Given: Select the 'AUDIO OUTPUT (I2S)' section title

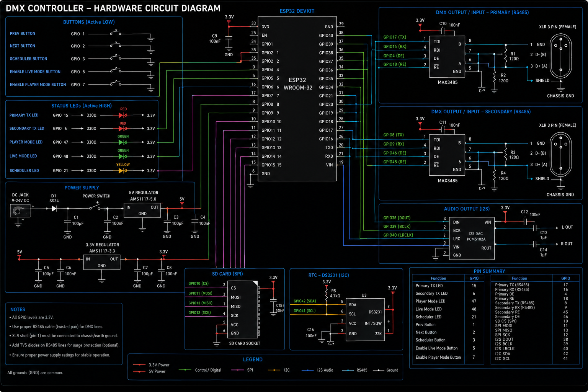Looking at the screenshot, I should point(467,209).
